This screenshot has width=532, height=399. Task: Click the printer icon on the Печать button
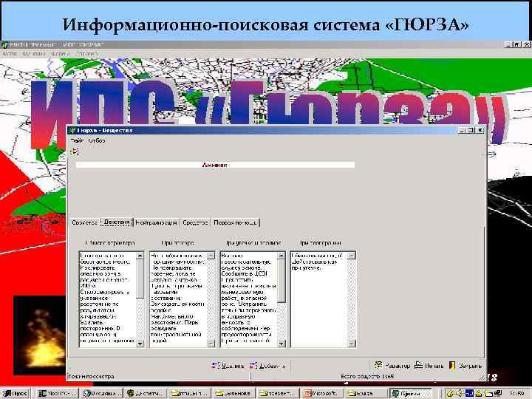click(x=418, y=366)
